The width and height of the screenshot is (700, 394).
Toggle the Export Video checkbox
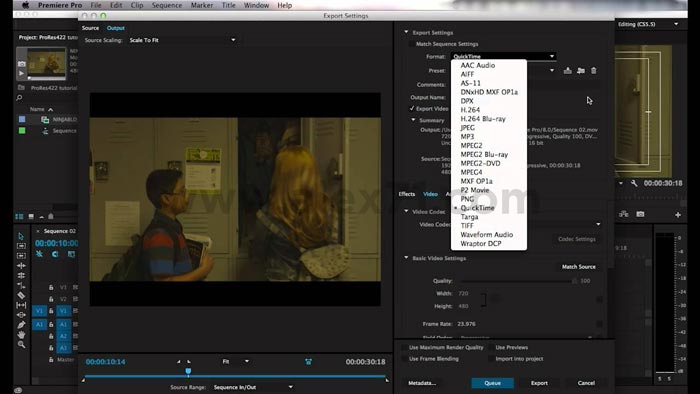(x=412, y=108)
